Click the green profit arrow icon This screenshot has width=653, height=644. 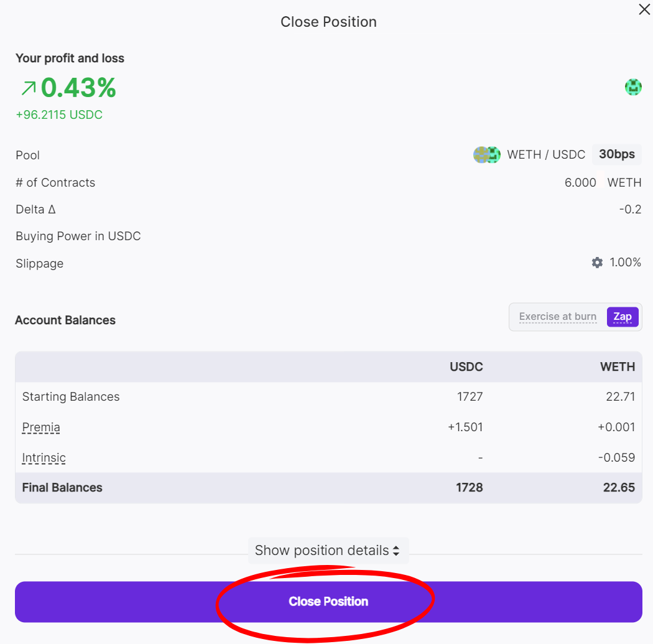click(x=28, y=88)
